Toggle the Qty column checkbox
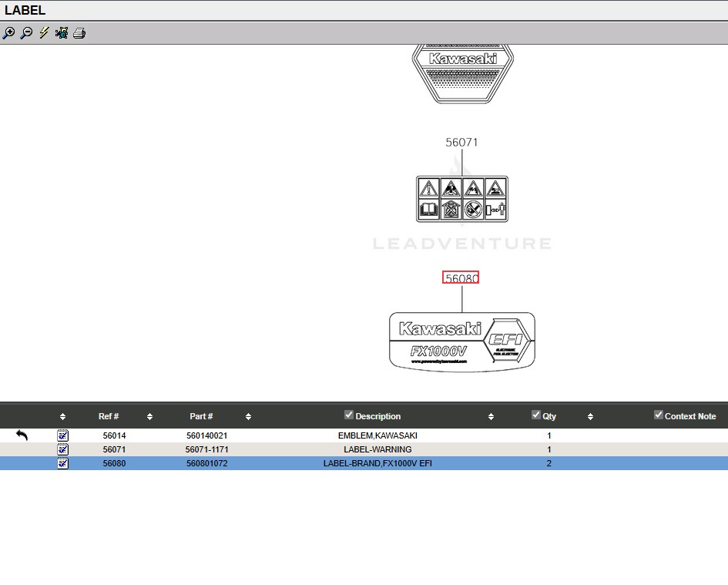The image size is (728, 585). coord(536,415)
